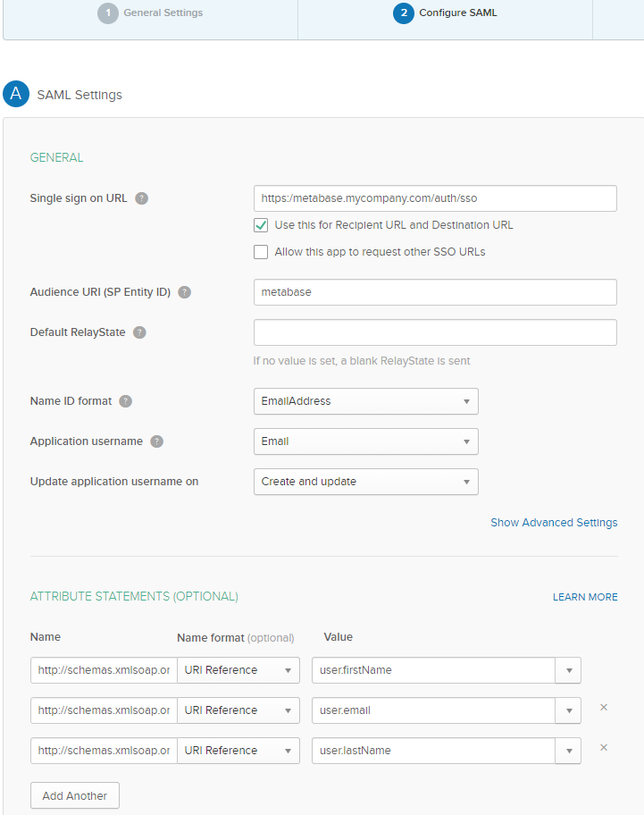Click the Add Another button
Image resolution: width=644 pixels, height=815 pixels.
(x=75, y=795)
